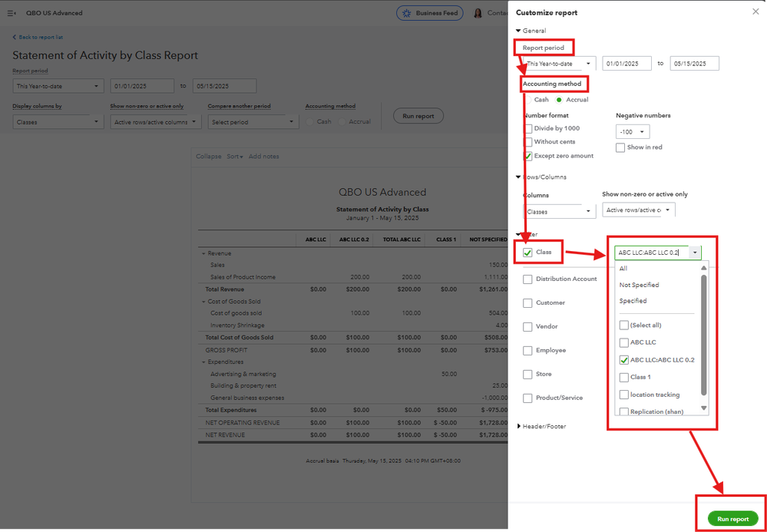This screenshot has height=532, width=767.
Task: Select Accrual radio on report page
Action: [342, 122]
